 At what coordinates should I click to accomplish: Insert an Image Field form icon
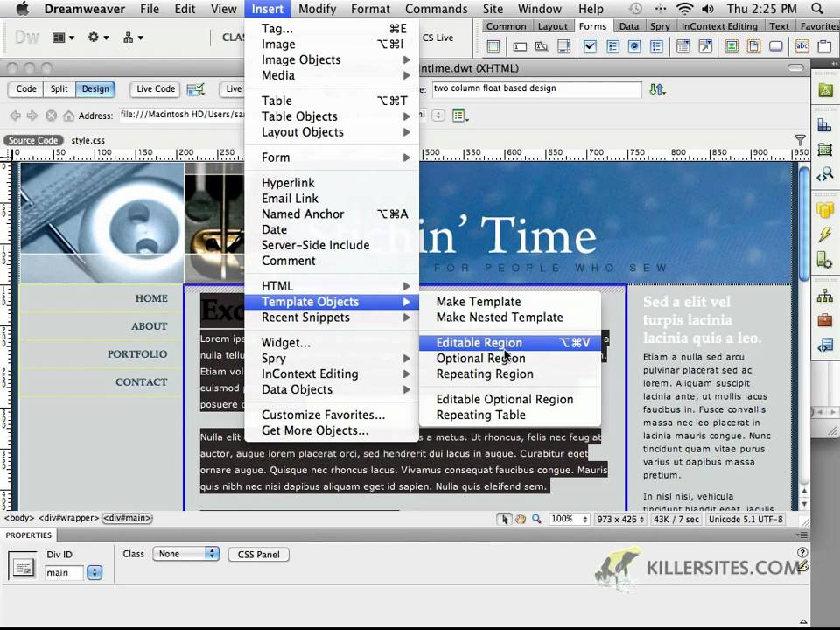coord(731,46)
